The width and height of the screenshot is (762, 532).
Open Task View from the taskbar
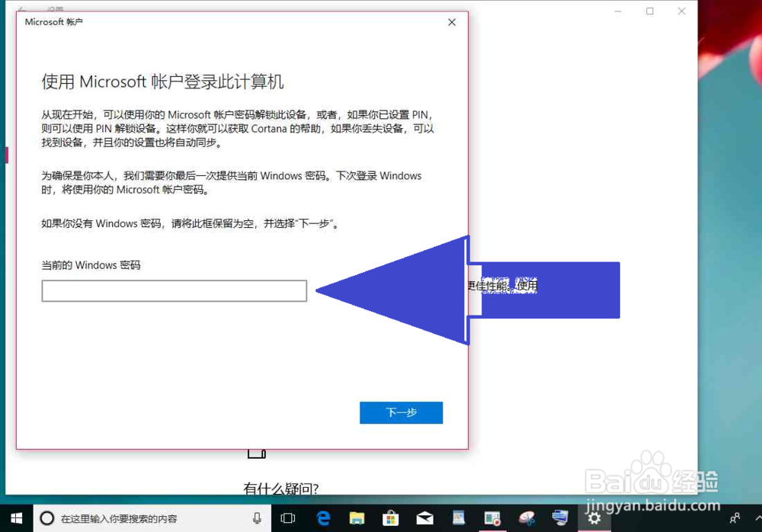coord(288,518)
